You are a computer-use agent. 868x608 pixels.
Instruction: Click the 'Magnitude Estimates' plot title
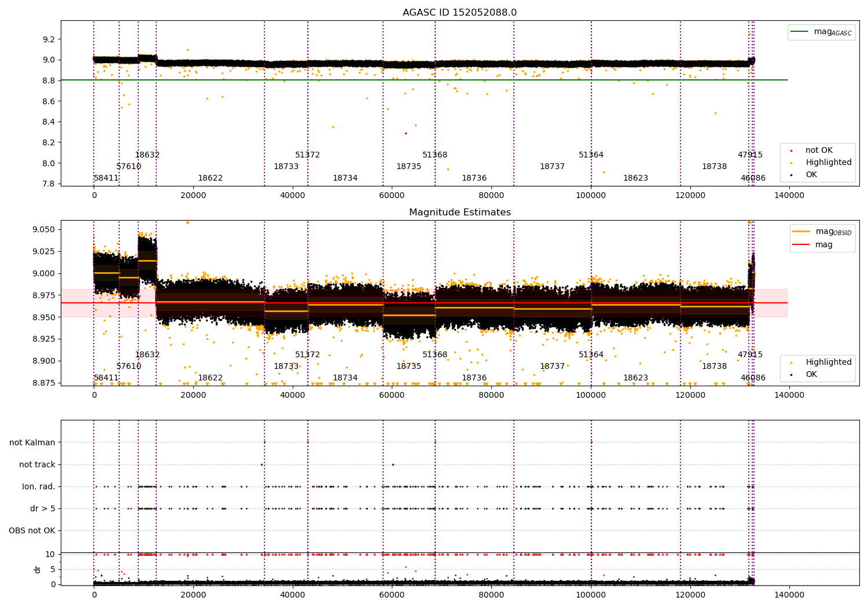pyautogui.click(x=459, y=213)
